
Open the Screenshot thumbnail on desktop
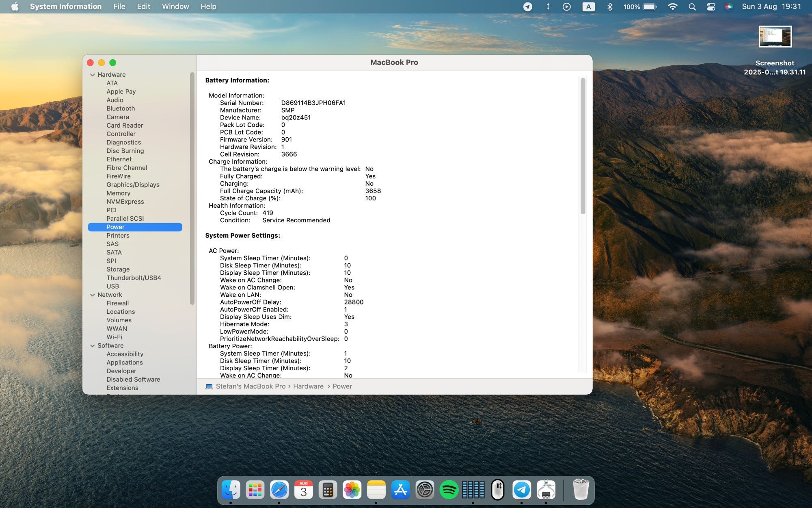tap(775, 37)
